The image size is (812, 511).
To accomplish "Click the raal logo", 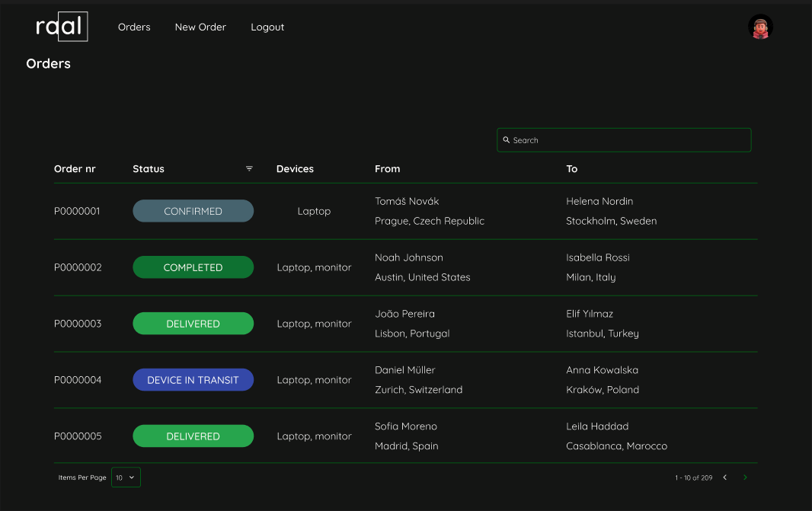I will 62,27.
